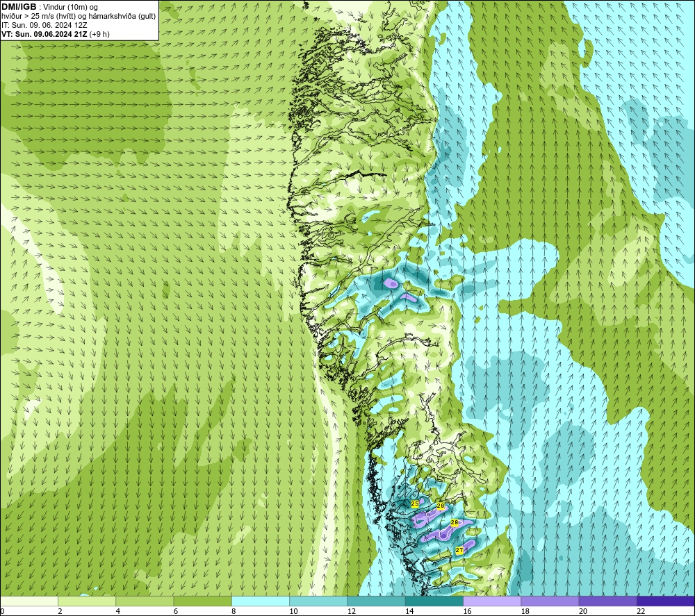This screenshot has height=616, width=695.
Task: Click legend scale value 0
Action: 2,612
